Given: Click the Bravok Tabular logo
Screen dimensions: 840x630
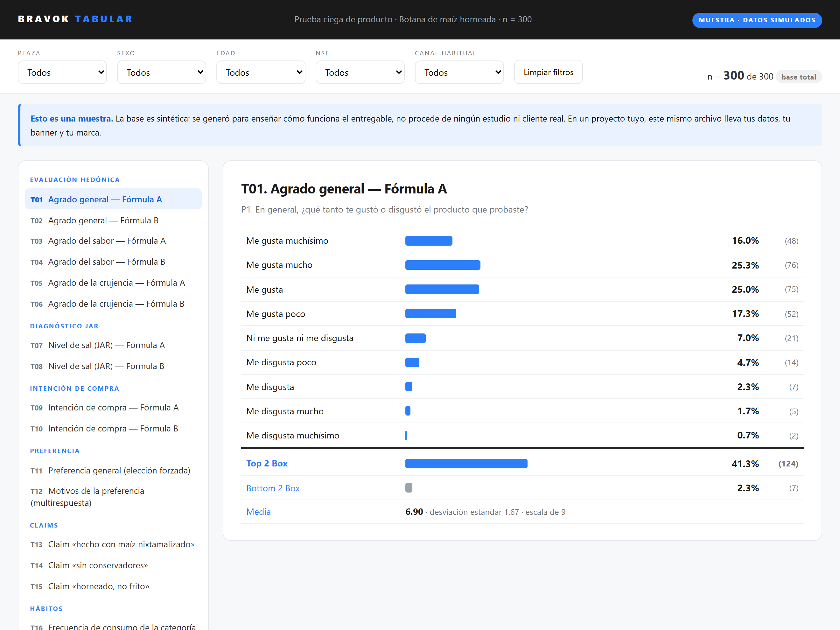Looking at the screenshot, I should coord(75,19).
